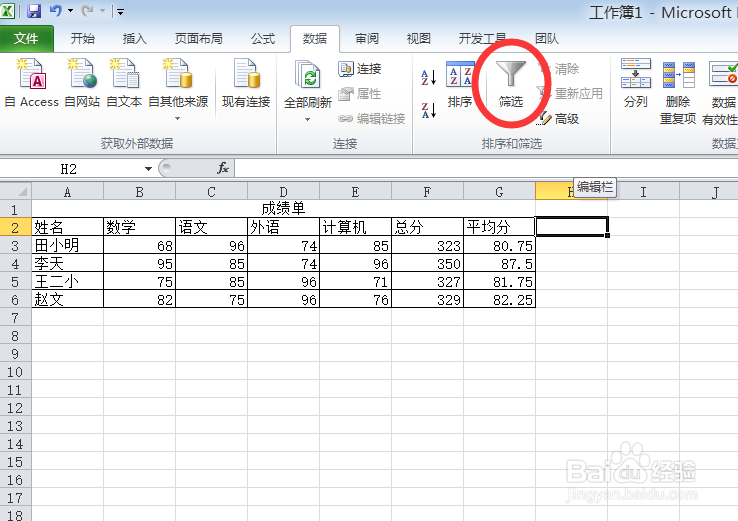Expand the 全部刷新 dropdown arrow
The image size is (738, 521).
point(308,120)
